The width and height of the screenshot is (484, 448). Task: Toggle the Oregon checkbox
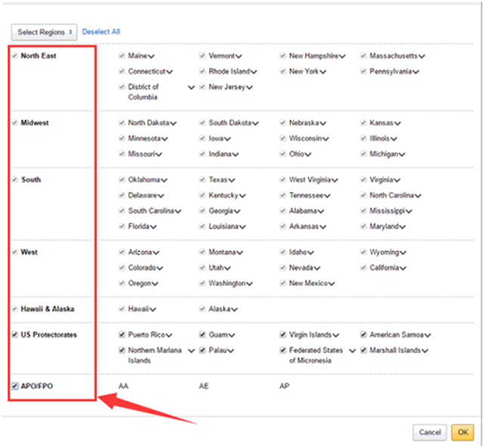(x=122, y=283)
